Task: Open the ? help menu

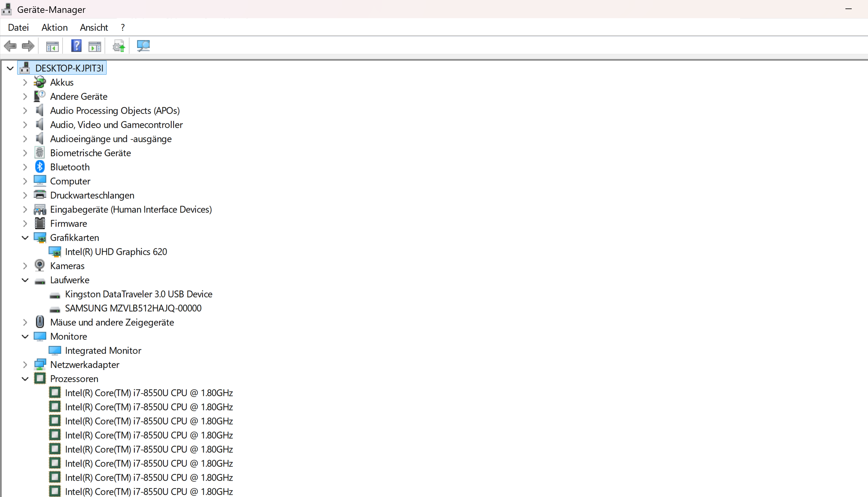Action: [123, 27]
